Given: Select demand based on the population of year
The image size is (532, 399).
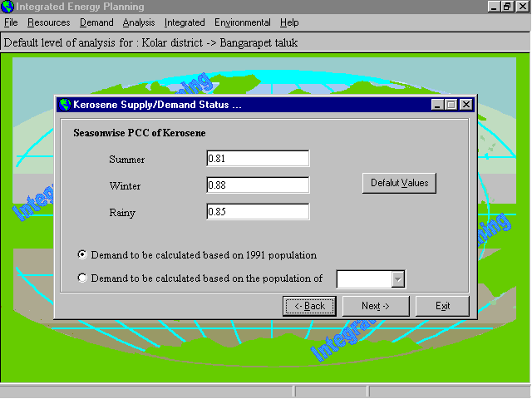Looking at the screenshot, I should point(82,278).
